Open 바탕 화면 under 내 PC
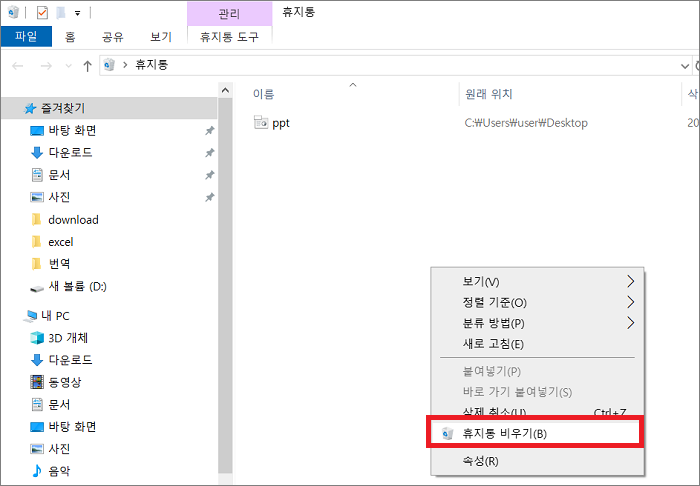This screenshot has width=700, height=486. [72, 427]
